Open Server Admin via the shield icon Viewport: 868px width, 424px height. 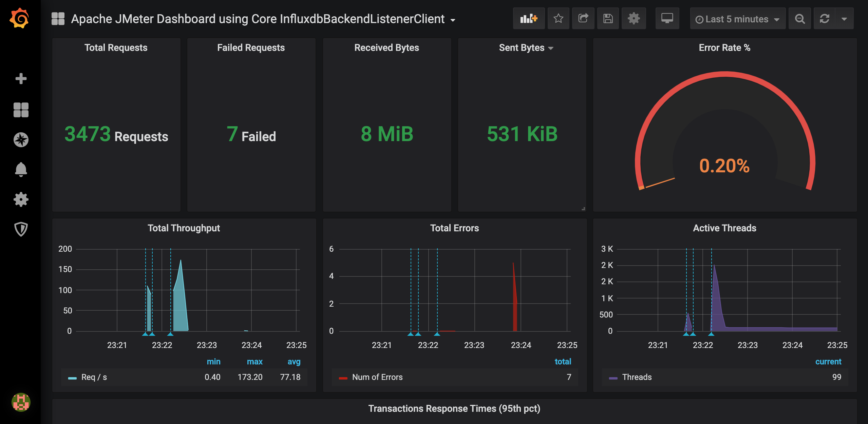click(21, 230)
